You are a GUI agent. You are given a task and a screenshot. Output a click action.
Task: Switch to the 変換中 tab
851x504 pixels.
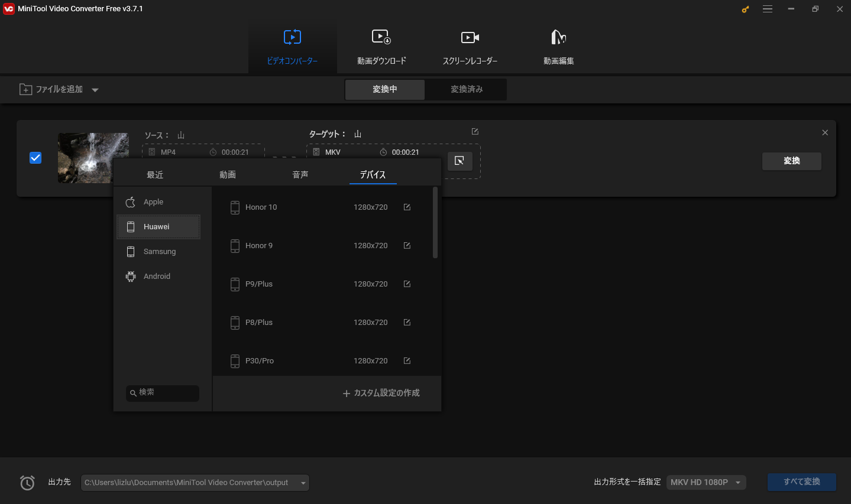point(385,89)
